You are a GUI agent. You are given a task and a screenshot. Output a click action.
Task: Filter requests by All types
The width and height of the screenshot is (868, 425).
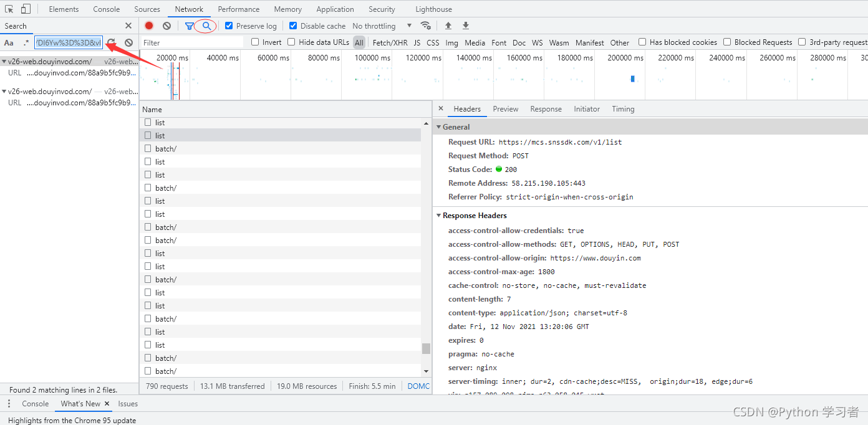tap(359, 42)
